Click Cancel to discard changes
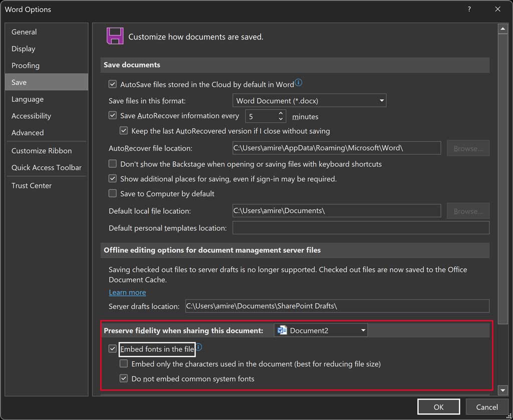Screen dimensions: 513x420 (487, 407)
